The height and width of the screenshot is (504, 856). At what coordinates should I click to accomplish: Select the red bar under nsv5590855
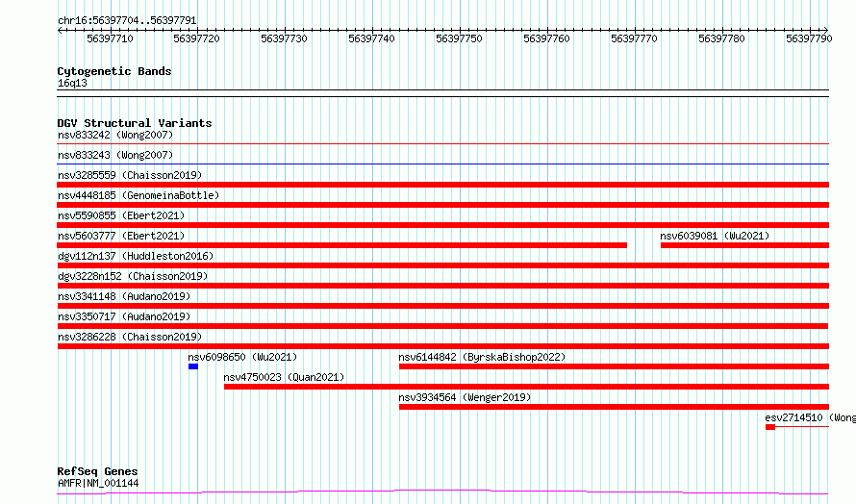[x=442, y=225]
